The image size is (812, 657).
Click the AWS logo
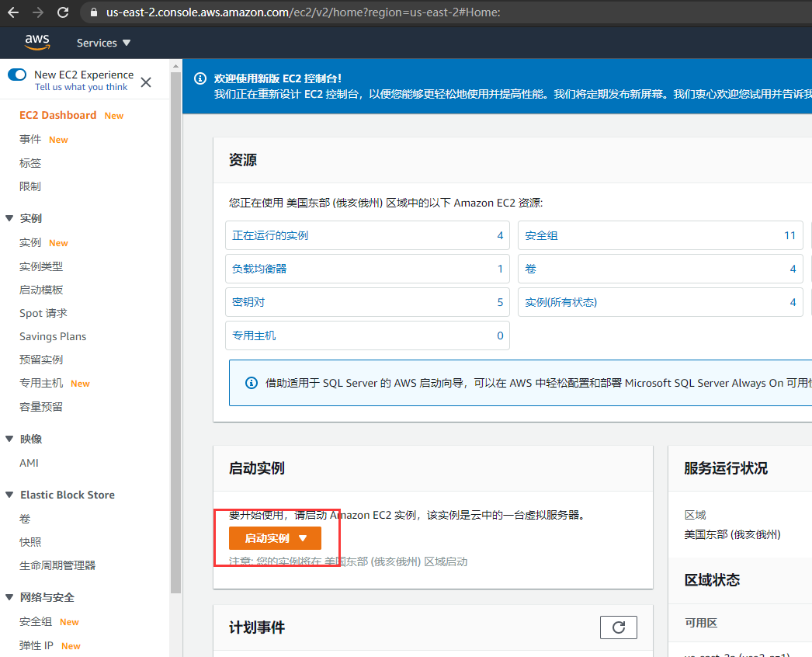click(x=37, y=42)
